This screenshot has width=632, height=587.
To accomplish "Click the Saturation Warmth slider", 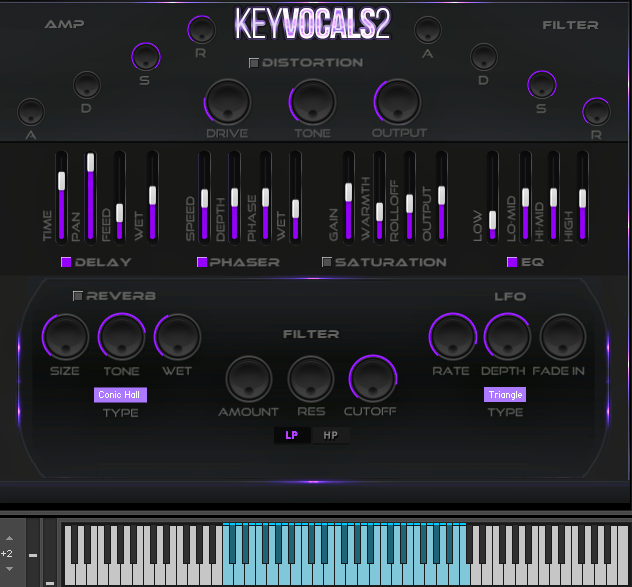I will (x=379, y=198).
